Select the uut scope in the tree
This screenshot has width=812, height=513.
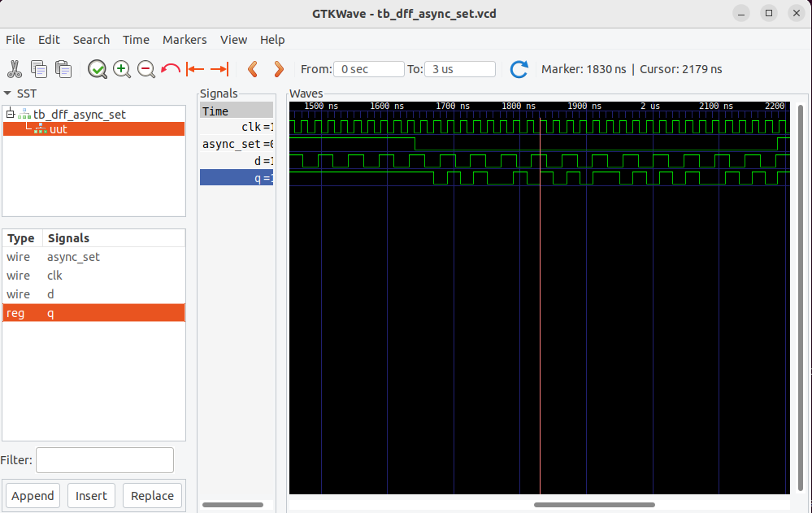(x=53, y=128)
